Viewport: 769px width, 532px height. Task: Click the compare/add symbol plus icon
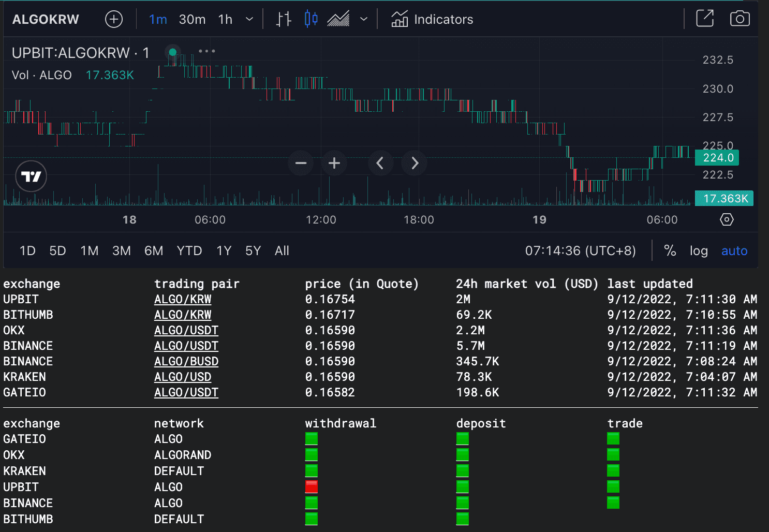pyautogui.click(x=114, y=19)
